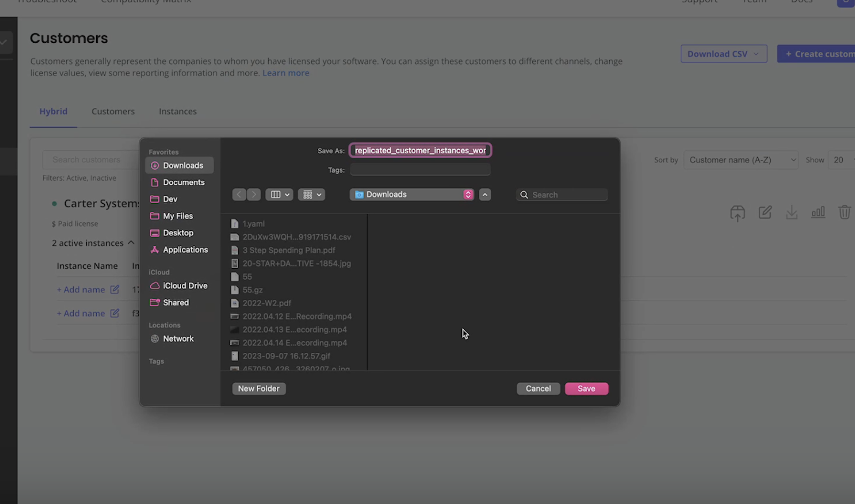
Task: Select the Network location in the dialog sidebar
Action: [x=178, y=338]
